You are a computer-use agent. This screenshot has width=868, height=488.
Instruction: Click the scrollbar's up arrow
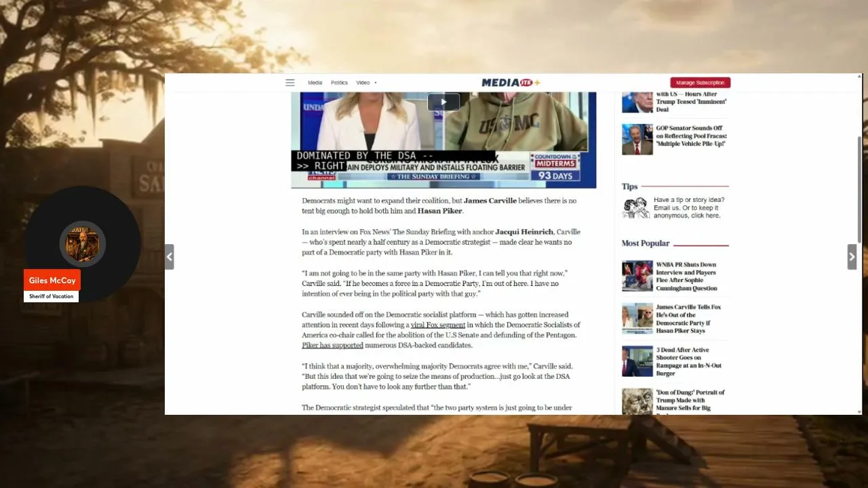click(860, 77)
